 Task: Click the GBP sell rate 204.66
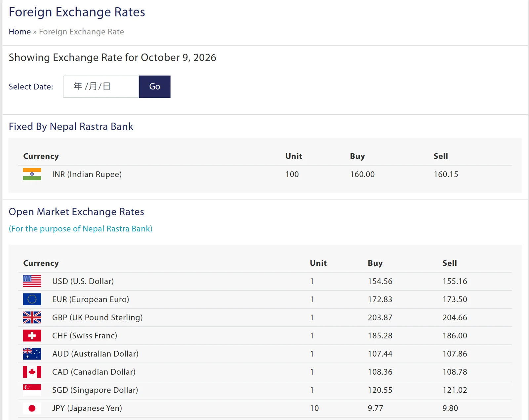click(x=455, y=318)
